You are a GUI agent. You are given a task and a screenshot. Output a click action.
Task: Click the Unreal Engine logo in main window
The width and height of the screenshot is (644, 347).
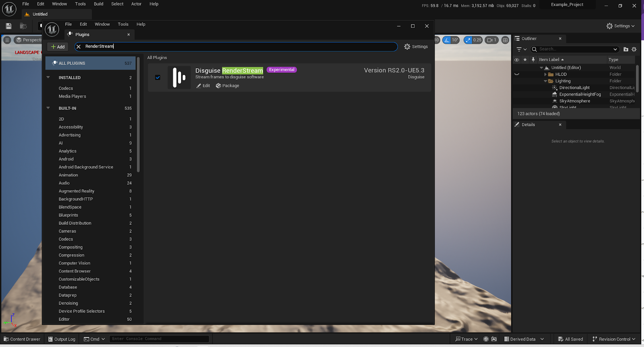9,9
